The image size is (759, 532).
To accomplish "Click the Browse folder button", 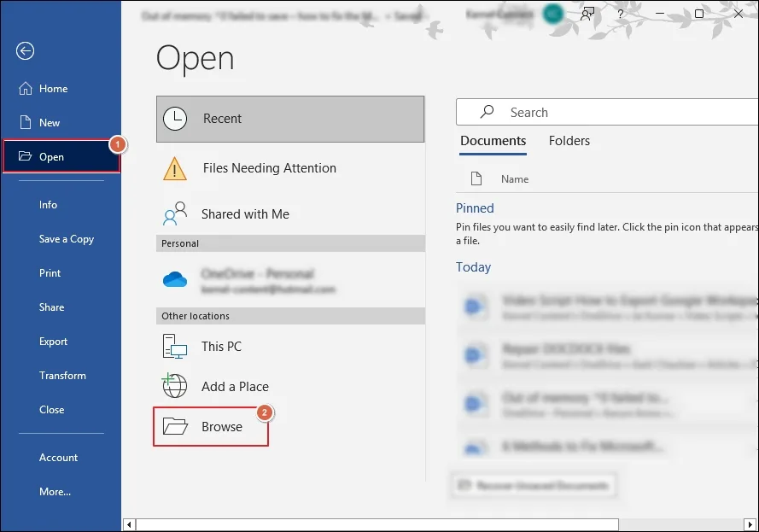I will [x=211, y=426].
